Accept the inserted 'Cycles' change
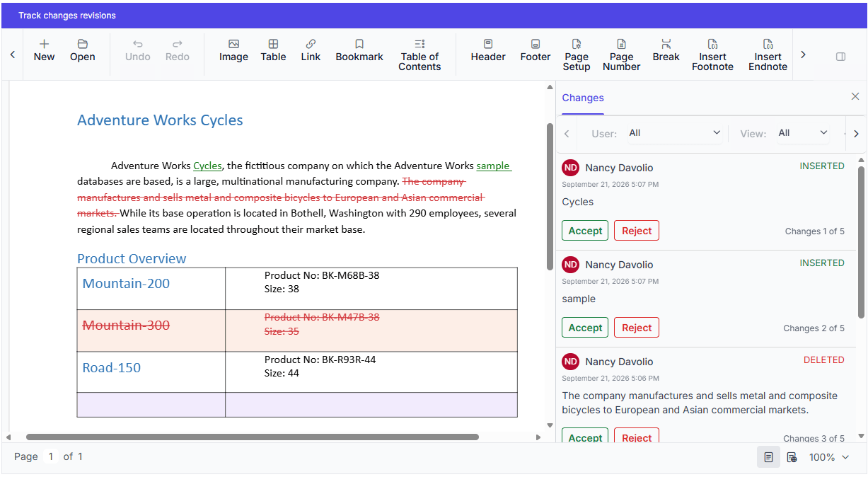868x477 pixels. [x=585, y=231]
